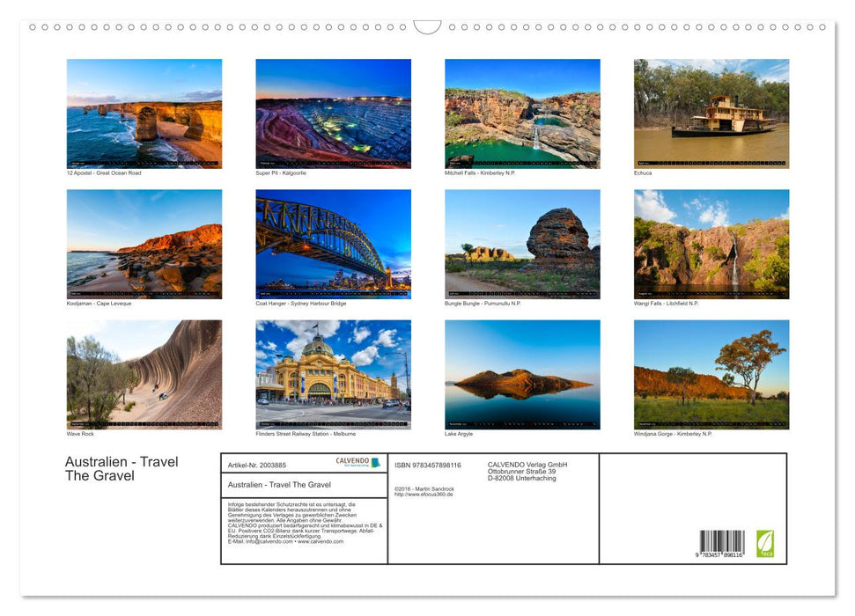855x616 pixels.
Task: View the Mitchell Falls Kimberley N.P. image
Action: (522, 113)
